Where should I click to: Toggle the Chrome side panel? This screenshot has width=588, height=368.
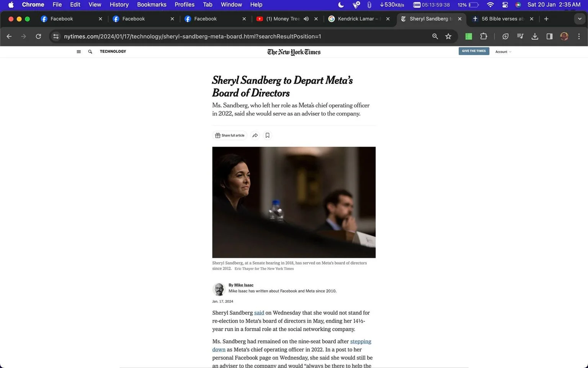coord(549,36)
